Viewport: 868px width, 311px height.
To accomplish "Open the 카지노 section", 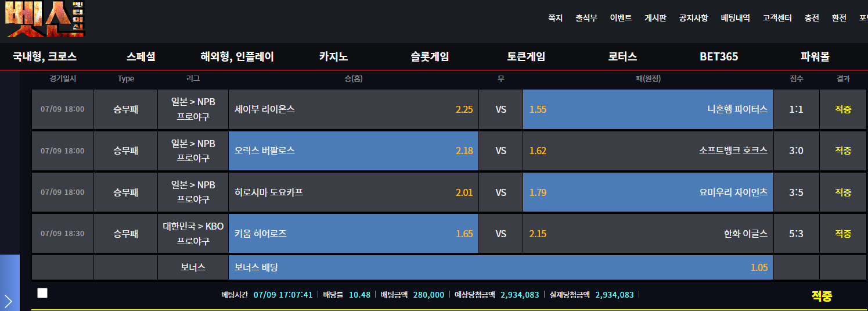I will (x=333, y=57).
